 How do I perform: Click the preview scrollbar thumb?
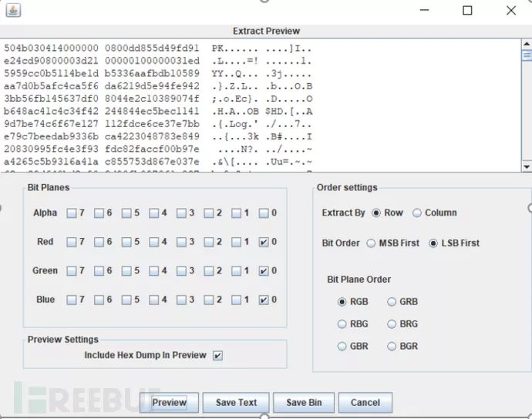527,55
